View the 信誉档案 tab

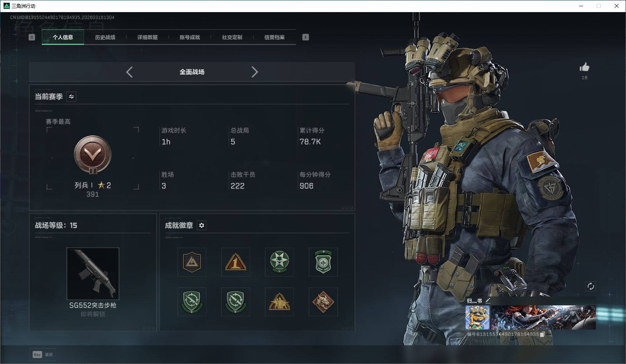(x=274, y=37)
